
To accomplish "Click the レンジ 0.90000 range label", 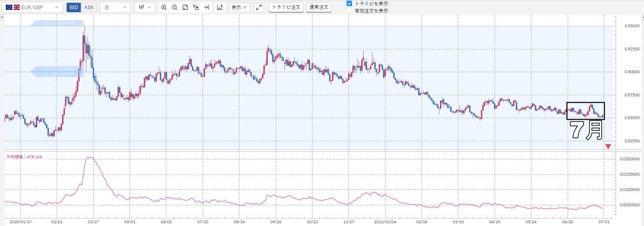I will pos(57,69).
